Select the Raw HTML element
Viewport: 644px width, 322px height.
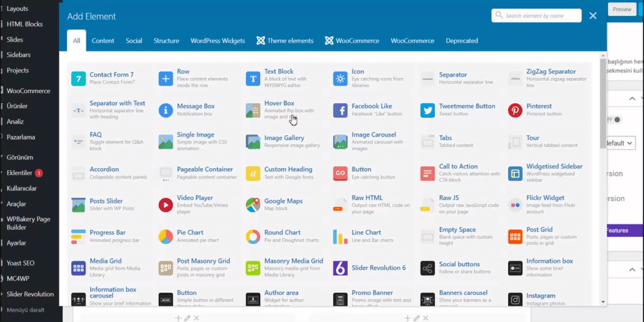point(370,205)
